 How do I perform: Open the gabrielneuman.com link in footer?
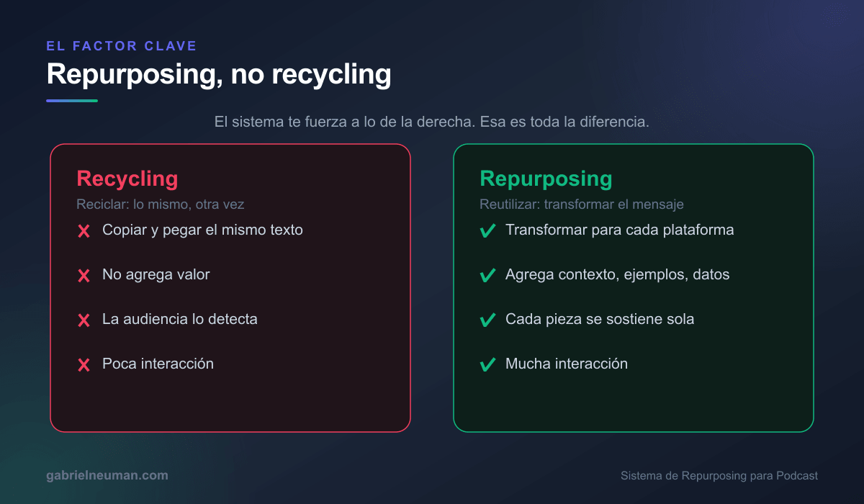pyautogui.click(x=107, y=475)
